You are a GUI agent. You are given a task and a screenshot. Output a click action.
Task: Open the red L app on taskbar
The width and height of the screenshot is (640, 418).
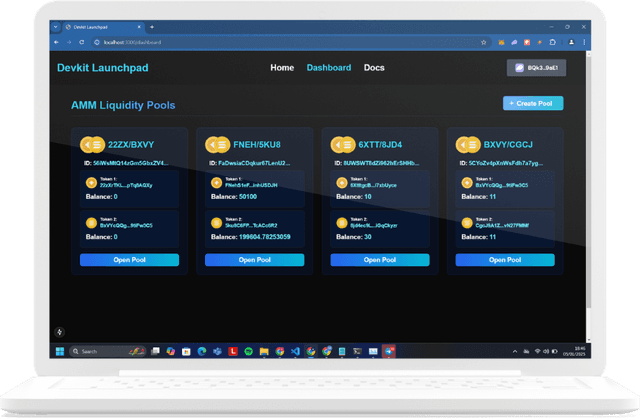point(233,351)
